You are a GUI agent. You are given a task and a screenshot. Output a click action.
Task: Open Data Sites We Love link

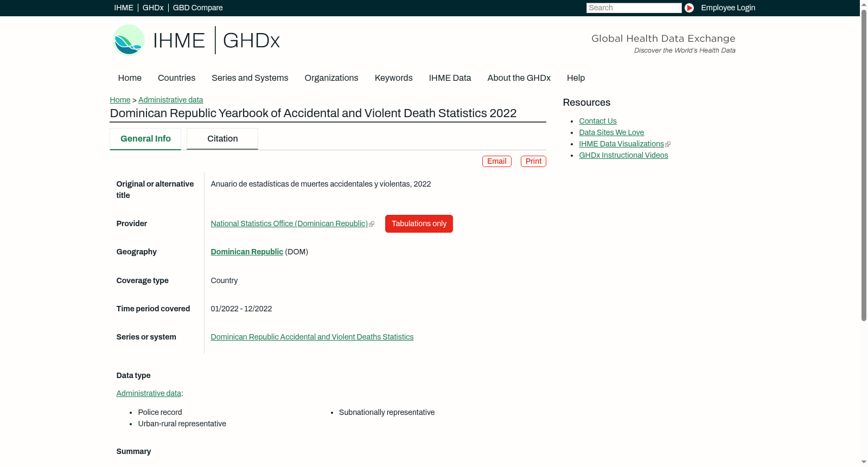point(611,132)
